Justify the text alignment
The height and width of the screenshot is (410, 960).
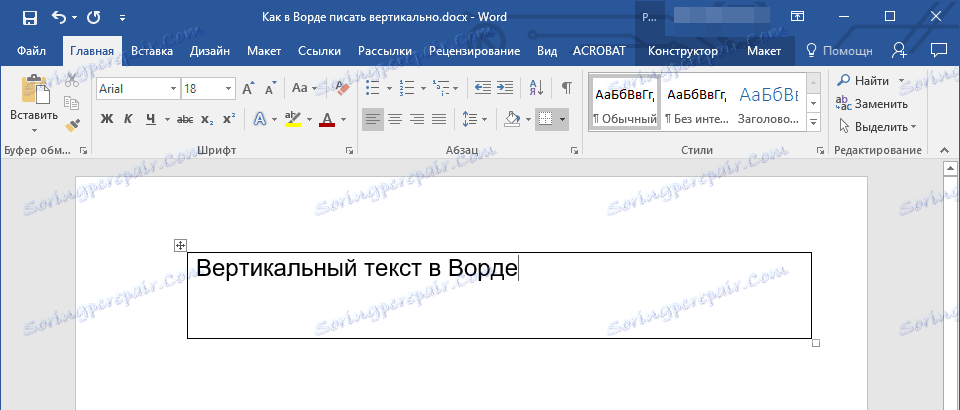438,119
